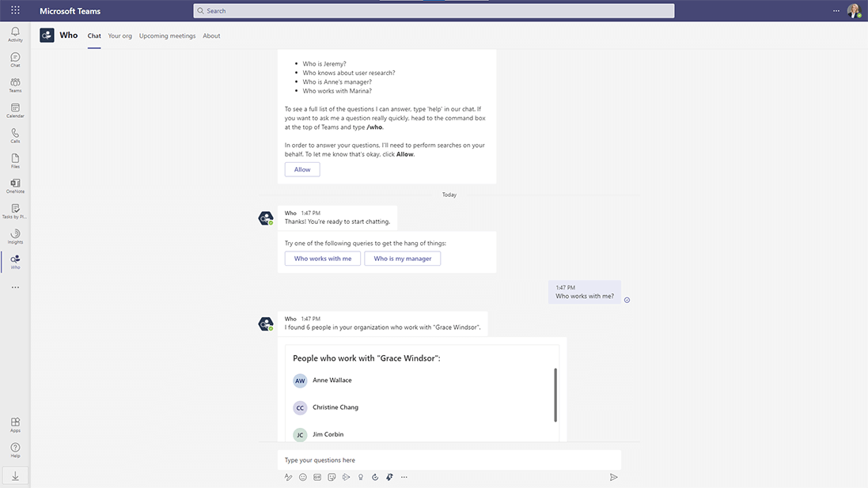Insert a GIF into the message
The height and width of the screenshot is (488, 868).
pyautogui.click(x=316, y=477)
